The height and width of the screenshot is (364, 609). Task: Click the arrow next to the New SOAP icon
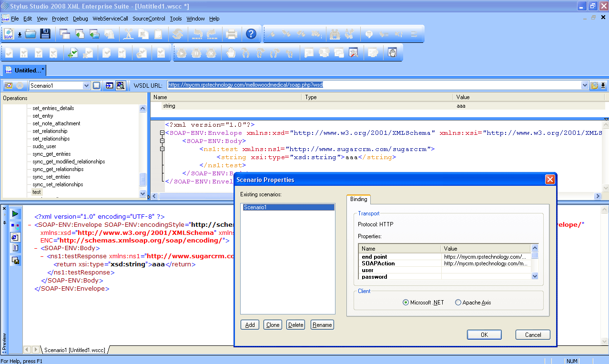coord(20,35)
